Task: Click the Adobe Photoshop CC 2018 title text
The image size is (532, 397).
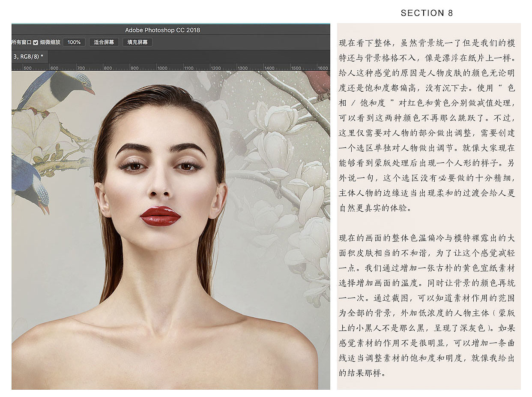Action: pyautogui.click(x=162, y=30)
